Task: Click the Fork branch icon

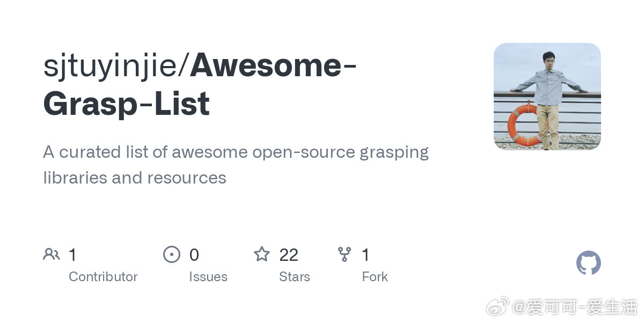Action: pyautogui.click(x=344, y=254)
